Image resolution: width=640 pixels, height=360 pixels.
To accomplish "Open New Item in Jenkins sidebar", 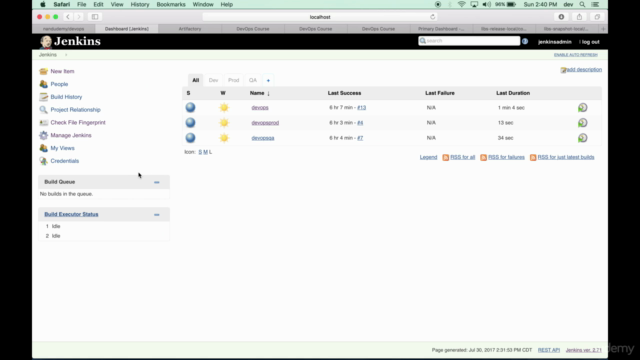I will pyautogui.click(x=62, y=71).
